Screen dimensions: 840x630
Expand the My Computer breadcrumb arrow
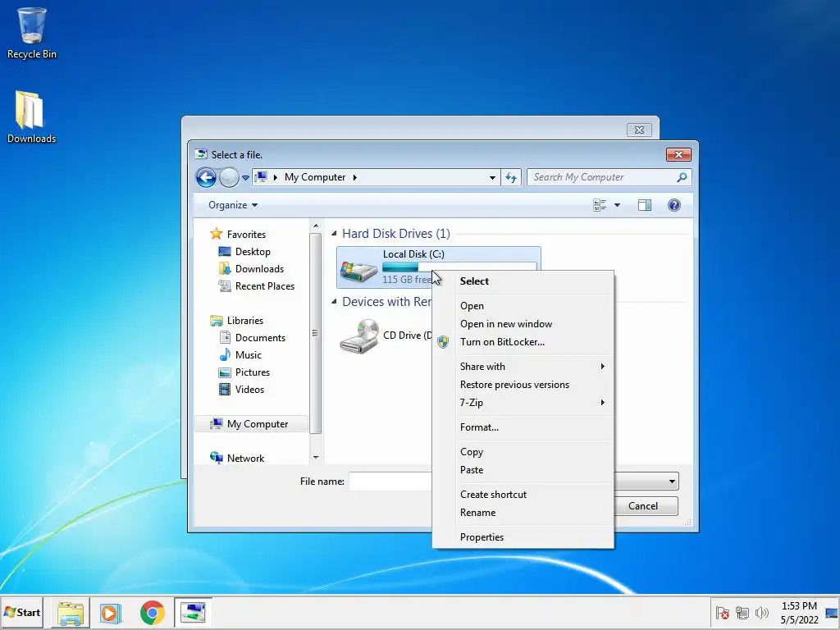click(354, 177)
